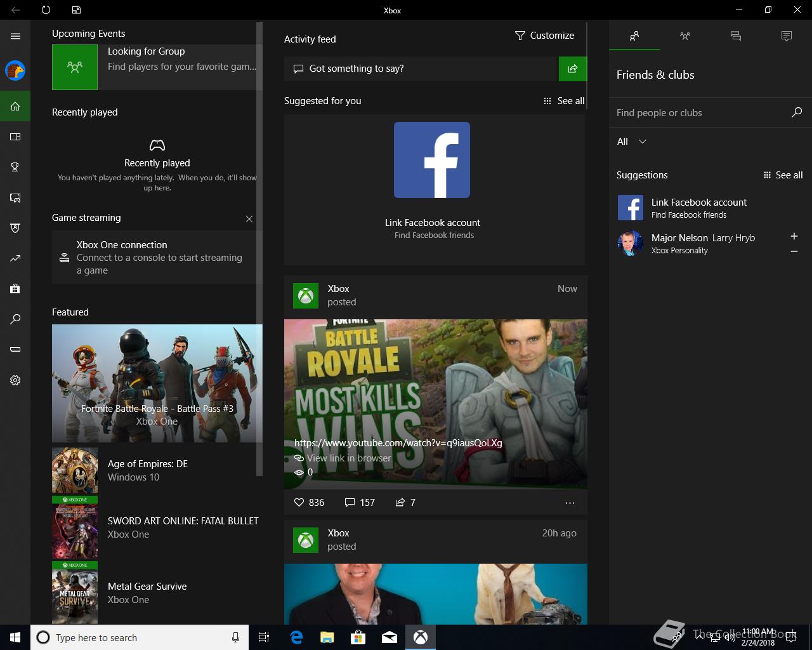Open Looking for Group green tile
The height and width of the screenshot is (650, 812).
[75, 67]
